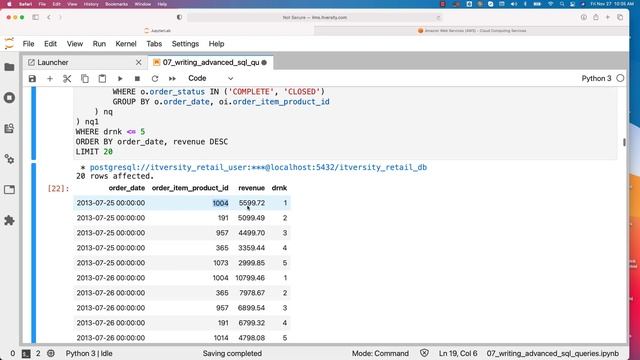Open the JupyterLab Edit menu
This screenshot has width=640, height=360.
(51, 44)
